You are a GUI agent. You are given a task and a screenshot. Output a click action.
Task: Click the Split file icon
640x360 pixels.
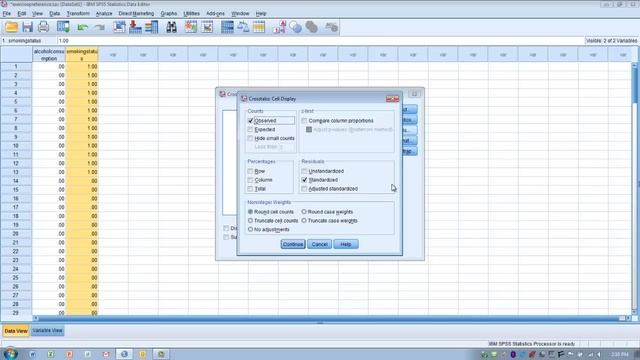(227, 27)
